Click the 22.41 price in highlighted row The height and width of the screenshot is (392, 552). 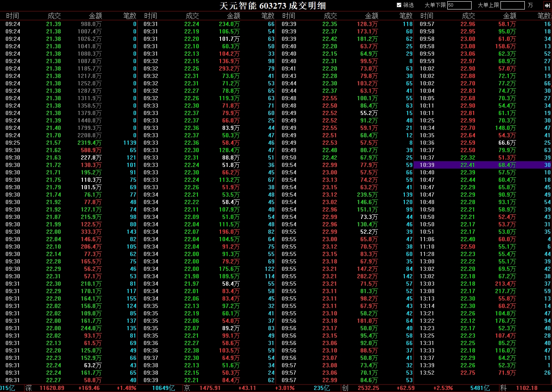pos(468,165)
